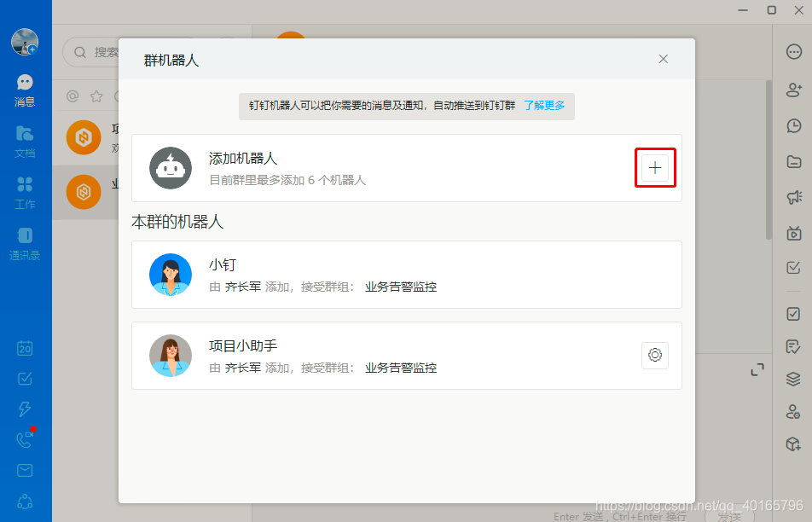Open the 了解更多 link
This screenshot has height=522, width=812.
coord(544,106)
